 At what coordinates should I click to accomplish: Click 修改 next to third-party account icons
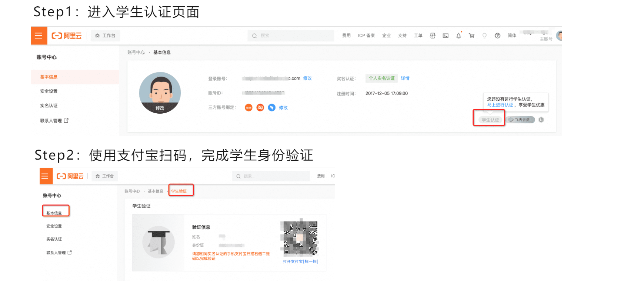pyautogui.click(x=283, y=108)
